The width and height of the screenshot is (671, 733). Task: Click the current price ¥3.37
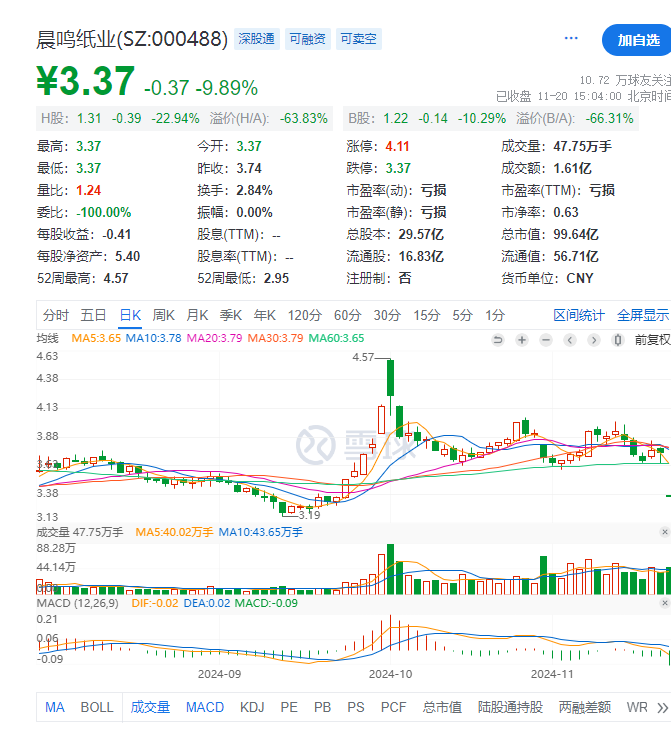(x=86, y=81)
